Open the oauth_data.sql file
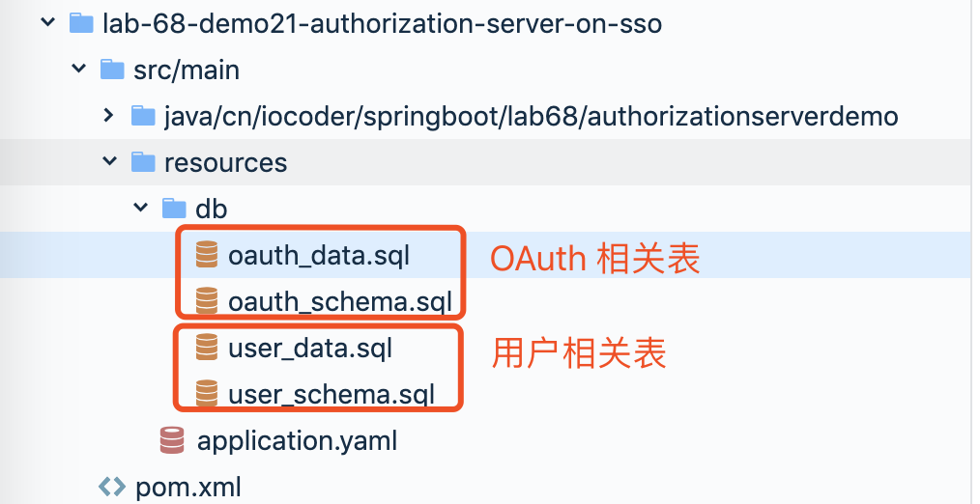 click(x=319, y=256)
